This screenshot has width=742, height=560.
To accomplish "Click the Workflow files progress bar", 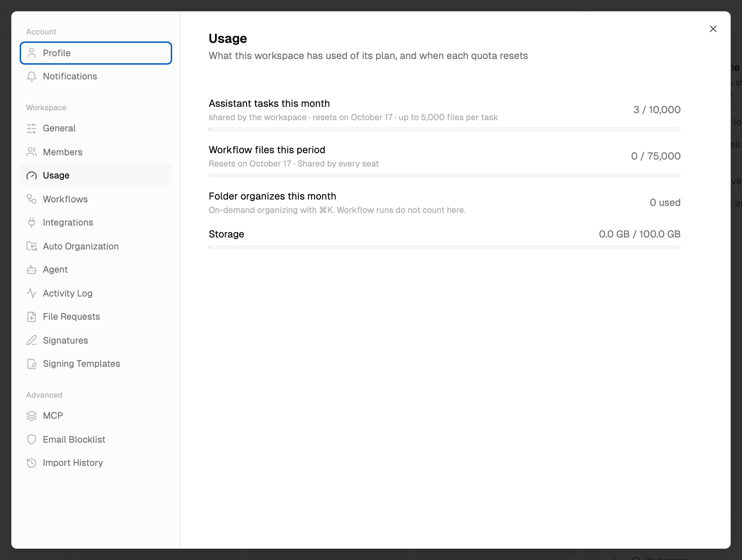I will click(444, 176).
